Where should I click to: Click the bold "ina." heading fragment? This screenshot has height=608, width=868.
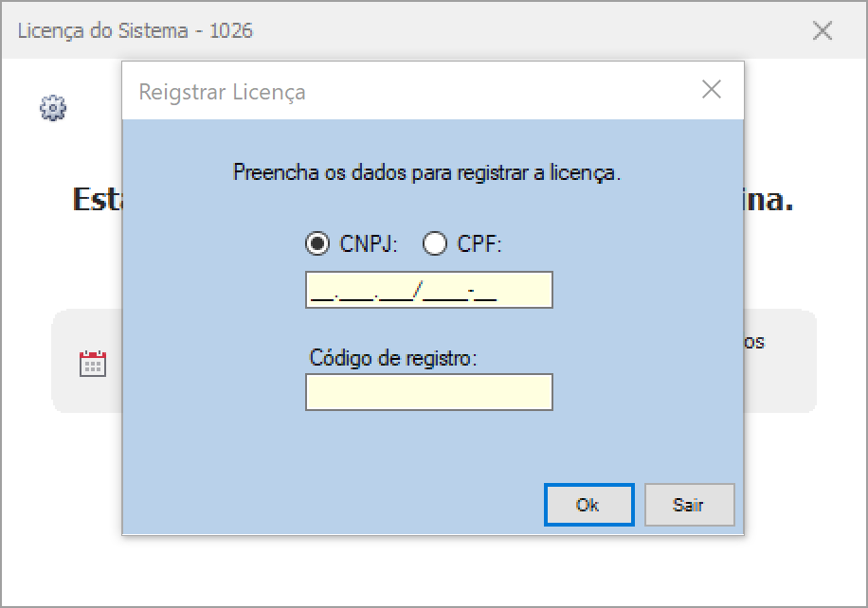point(769,201)
